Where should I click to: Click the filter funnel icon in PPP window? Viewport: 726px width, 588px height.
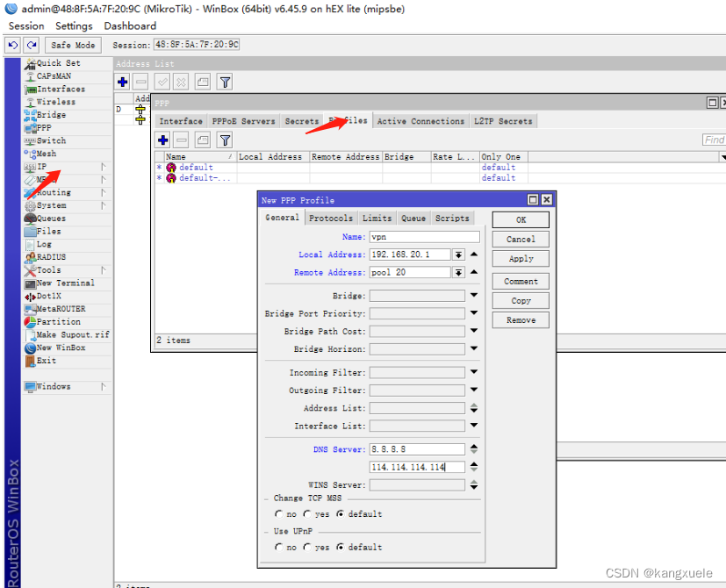(x=224, y=139)
